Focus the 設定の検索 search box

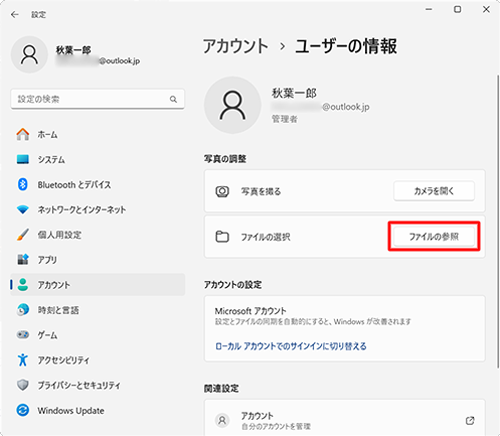(97, 99)
